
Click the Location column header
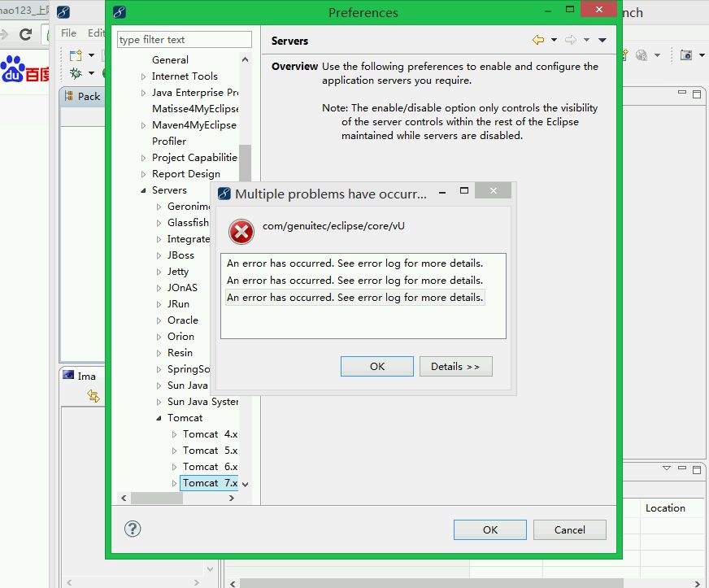[x=665, y=508]
